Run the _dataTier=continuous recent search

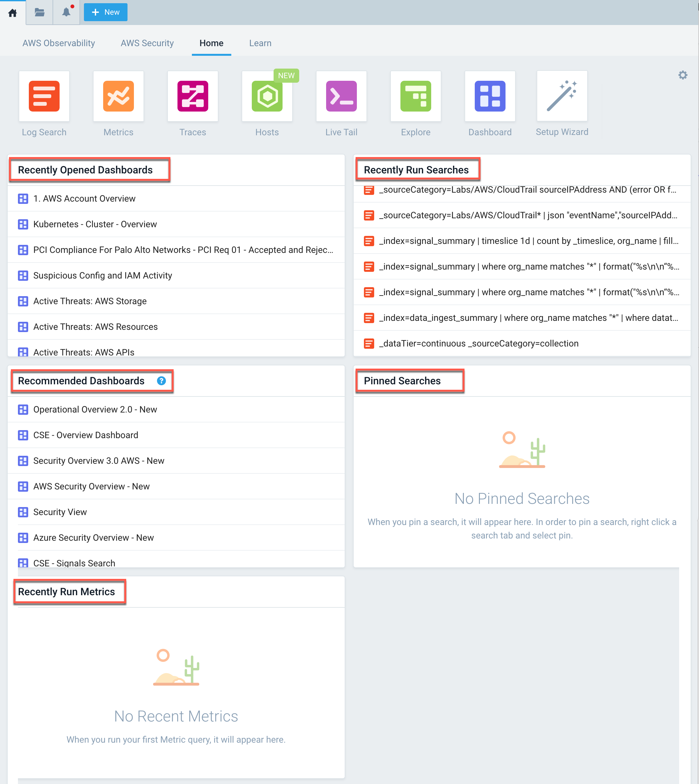[x=479, y=344]
